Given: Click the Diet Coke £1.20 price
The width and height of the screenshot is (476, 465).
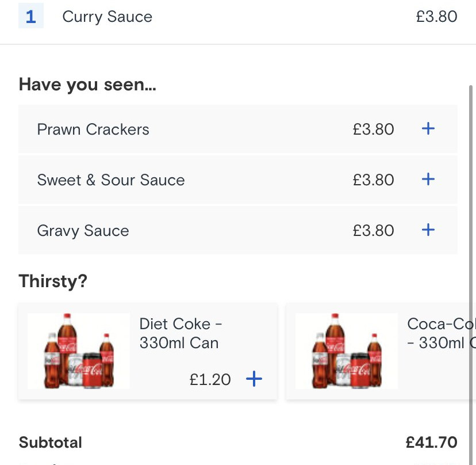Looking at the screenshot, I should (210, 379).
